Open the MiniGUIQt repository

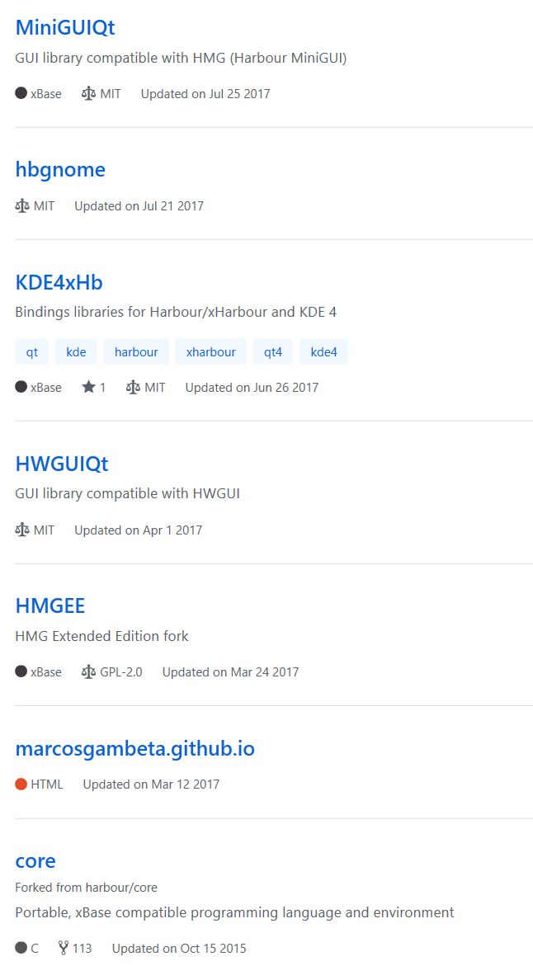(65, 27)
